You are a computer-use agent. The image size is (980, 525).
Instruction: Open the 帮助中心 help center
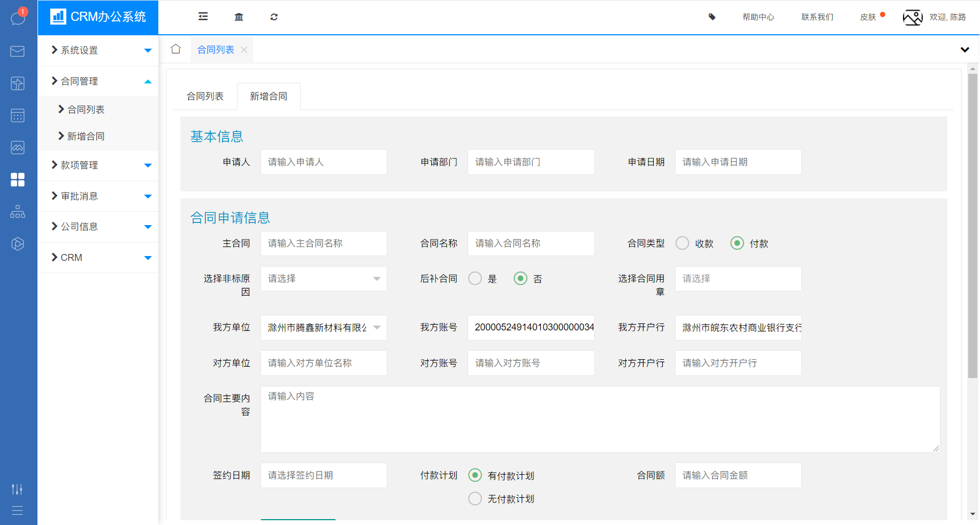point(757,17)
